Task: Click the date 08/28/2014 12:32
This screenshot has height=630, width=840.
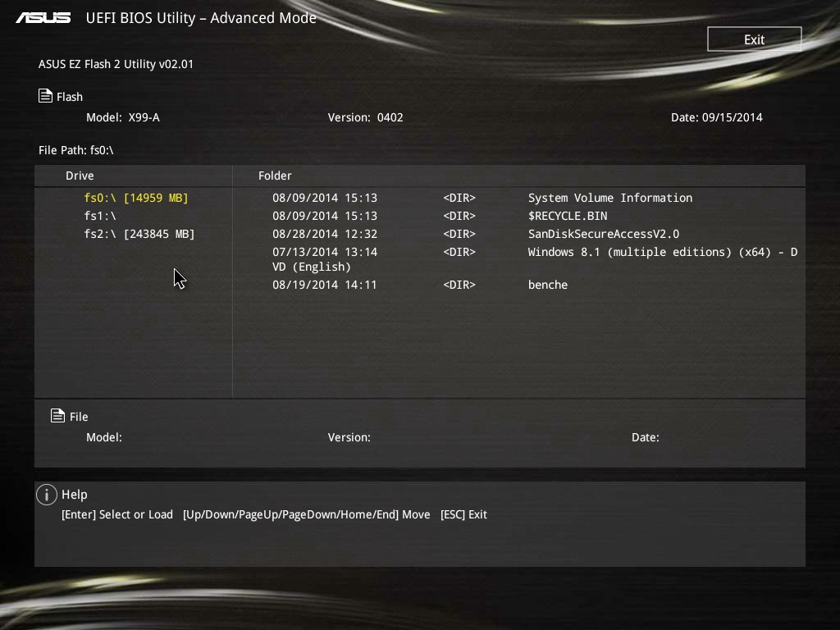Action: tap(325, 234)
